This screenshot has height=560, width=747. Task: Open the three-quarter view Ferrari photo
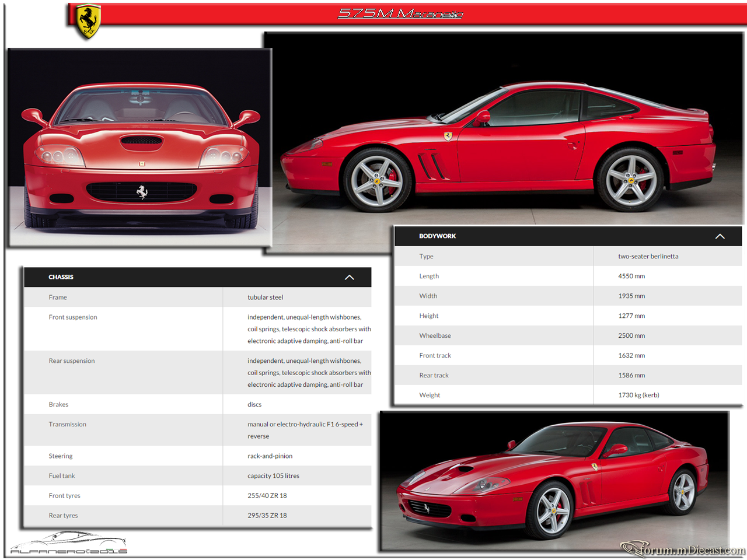click(554, 481)
